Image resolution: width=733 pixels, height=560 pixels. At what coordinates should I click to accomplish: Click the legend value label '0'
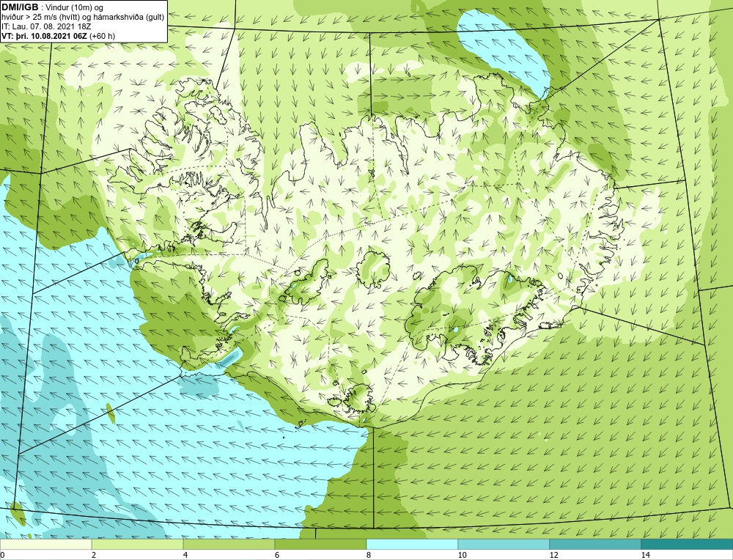point(2,555)
